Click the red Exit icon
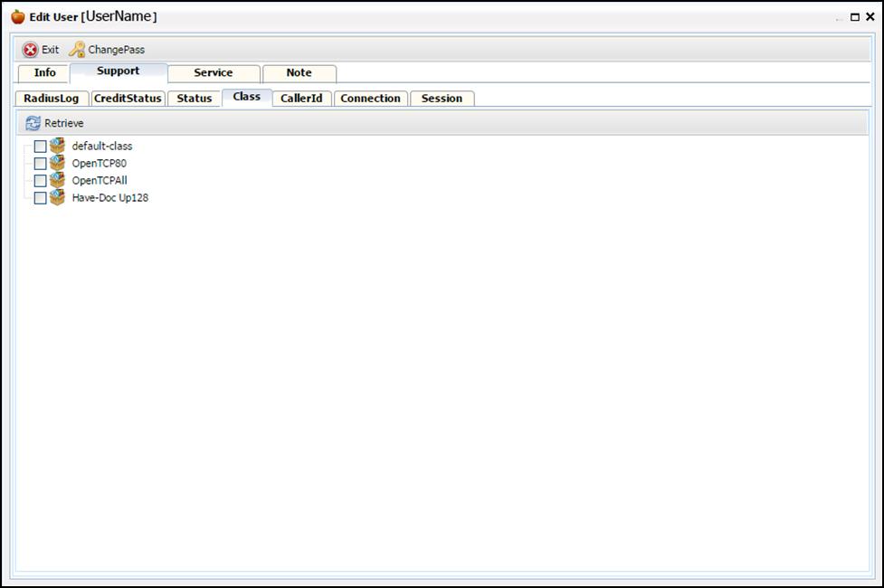This screenshot has width=884, height=588. (30, 50)
